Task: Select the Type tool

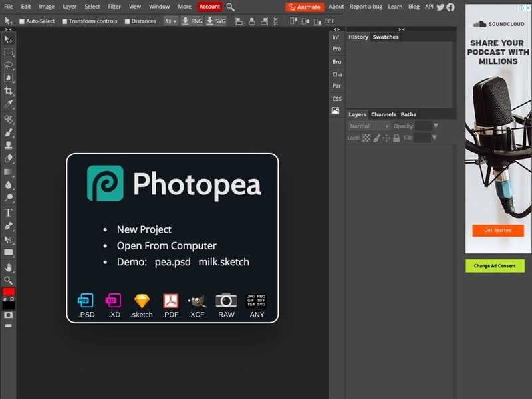Action: point(8,213)
